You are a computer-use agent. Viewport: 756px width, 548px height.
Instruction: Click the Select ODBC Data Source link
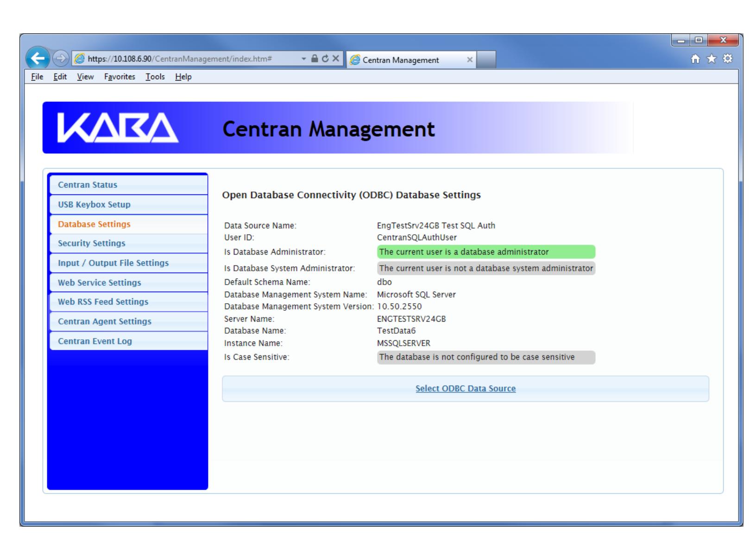tap(466, 389)
